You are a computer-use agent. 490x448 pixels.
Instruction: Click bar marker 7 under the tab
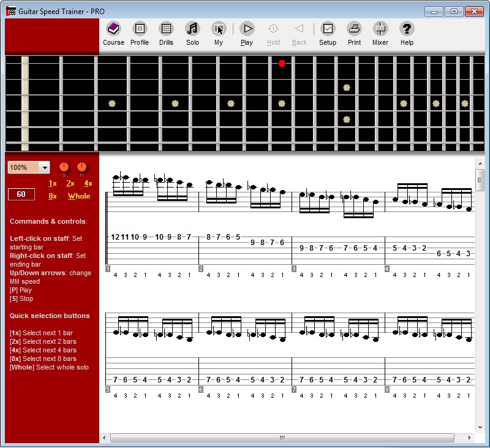click(294, 390)
